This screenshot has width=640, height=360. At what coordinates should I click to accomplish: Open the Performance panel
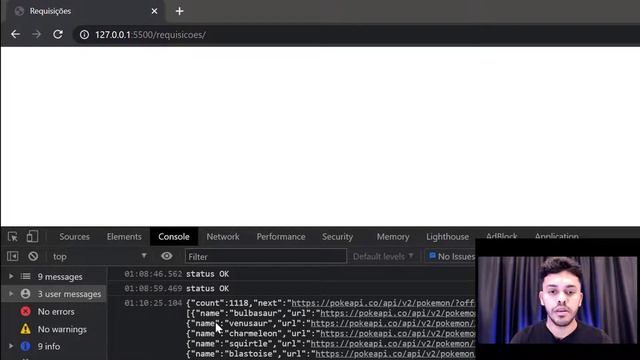281,237
